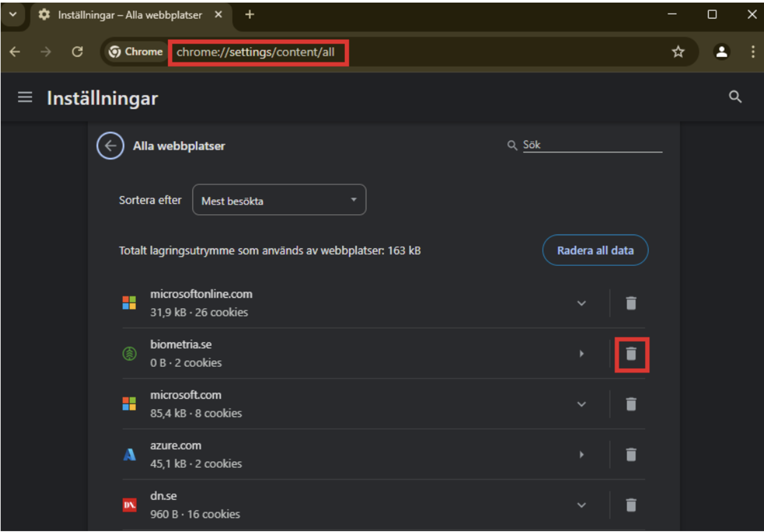Expand dn.se site group chevron
Image resolution: width=764 pixels, height=532 pixels.
[x=581, y=505]
